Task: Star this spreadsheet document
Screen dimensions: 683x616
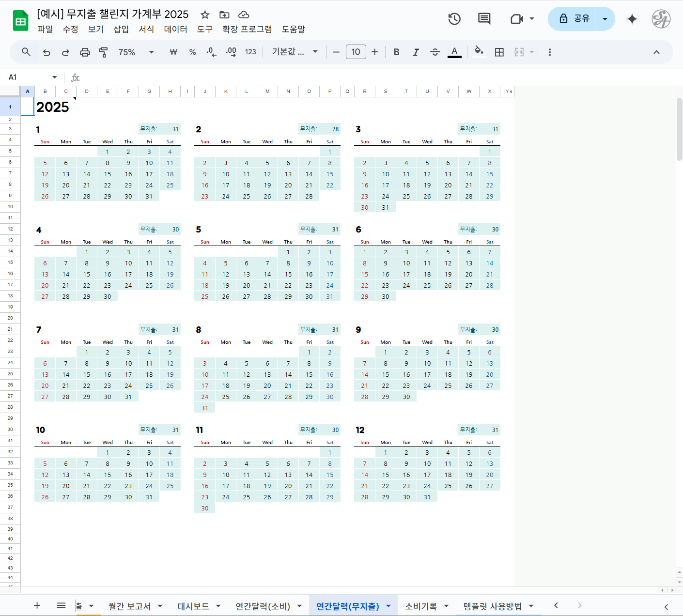Action: click(205, 15)
